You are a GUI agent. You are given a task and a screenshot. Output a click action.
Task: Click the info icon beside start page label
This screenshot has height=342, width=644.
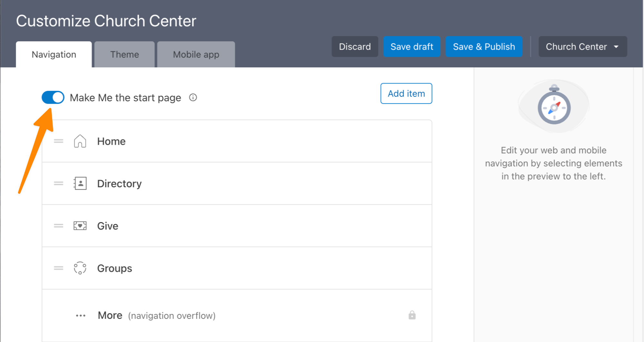coord(193,97)
